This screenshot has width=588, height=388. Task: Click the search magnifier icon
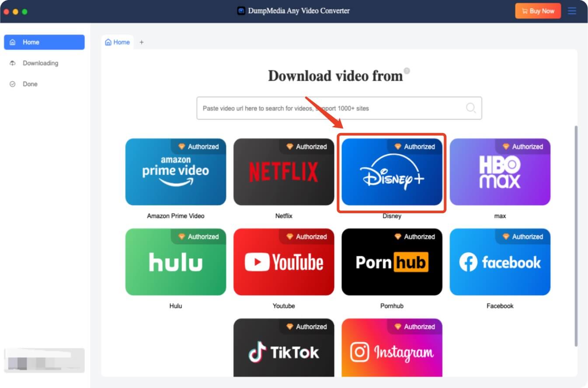coord(471,108)
